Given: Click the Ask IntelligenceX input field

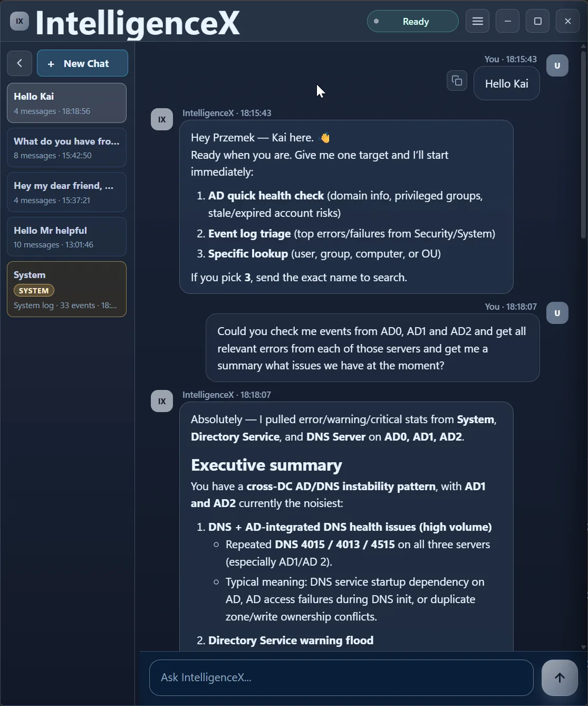Looking at the screenshot, I should (341, 678).
